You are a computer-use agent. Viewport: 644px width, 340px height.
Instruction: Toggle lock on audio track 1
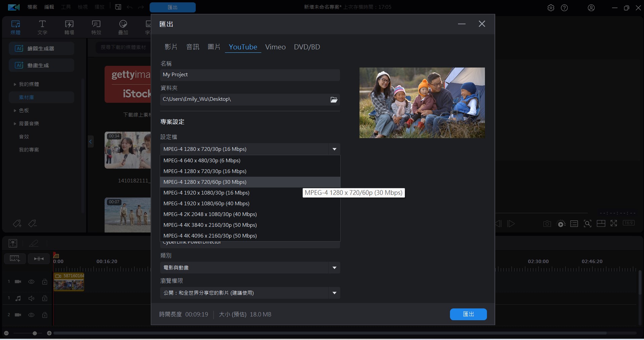pyautogui.click(x=45, y=298)
